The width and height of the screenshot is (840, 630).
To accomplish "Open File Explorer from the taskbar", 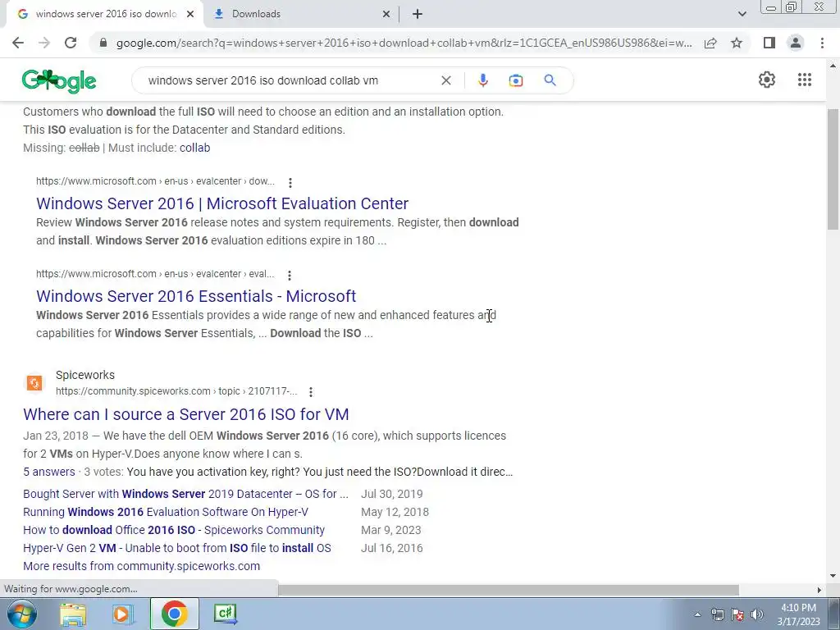I will [x=73, y=614].
